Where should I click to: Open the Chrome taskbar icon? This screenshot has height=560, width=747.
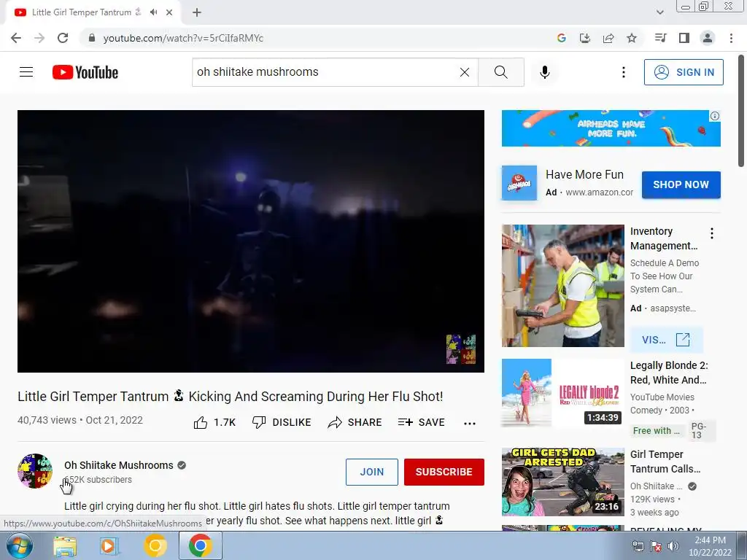pyautogui.click(x=201, y=546)
